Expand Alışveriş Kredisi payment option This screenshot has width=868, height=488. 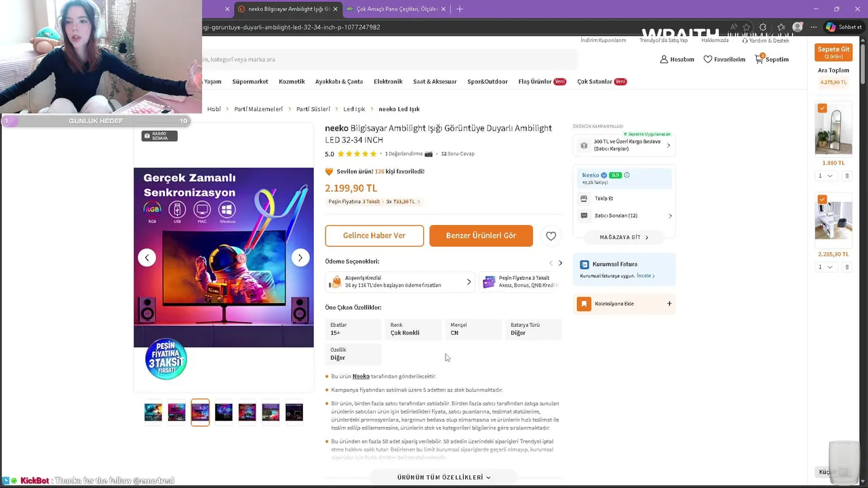click(x=399, y=282)
